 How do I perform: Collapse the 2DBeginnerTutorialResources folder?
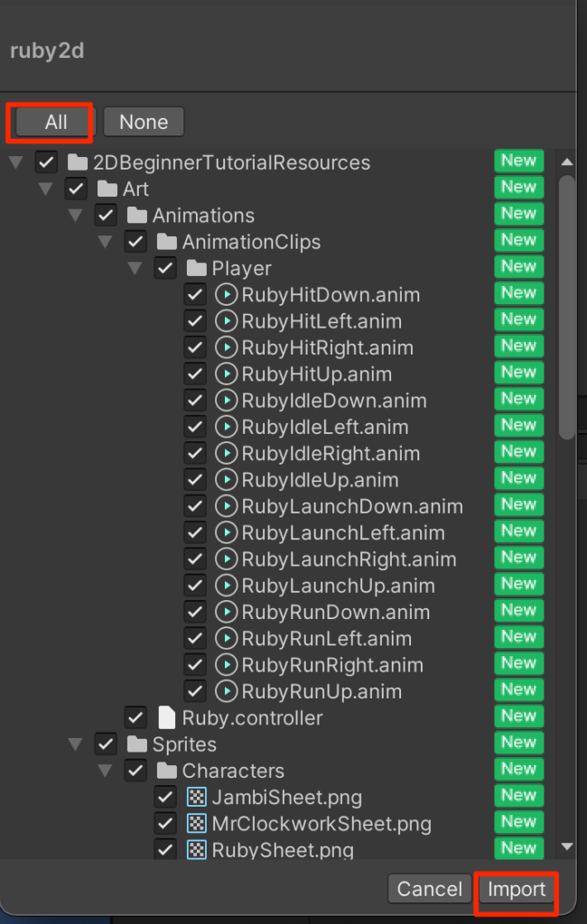16,162
